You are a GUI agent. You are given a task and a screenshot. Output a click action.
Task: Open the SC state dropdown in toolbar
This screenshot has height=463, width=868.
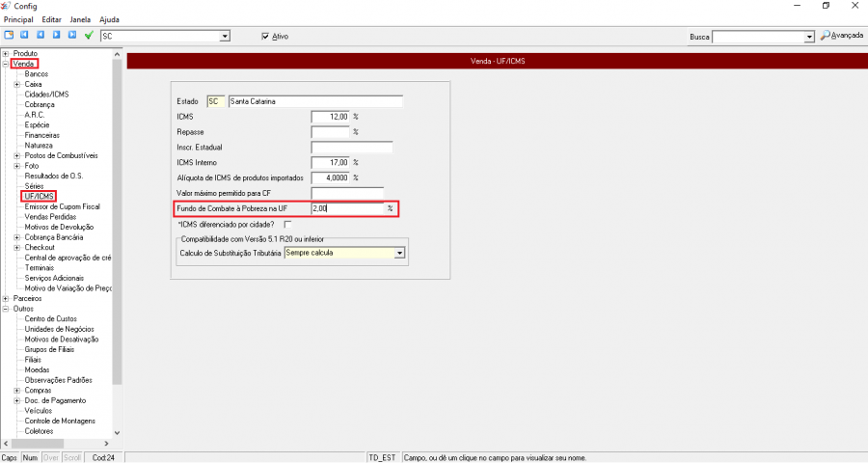pyautogui.click(x=225, y=37)
